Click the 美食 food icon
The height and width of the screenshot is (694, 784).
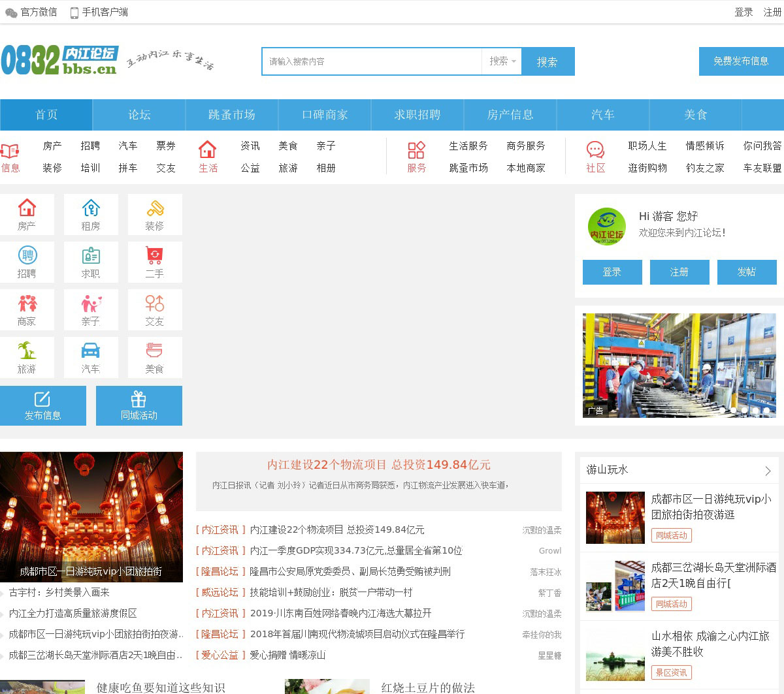click(x=155, y=351)
